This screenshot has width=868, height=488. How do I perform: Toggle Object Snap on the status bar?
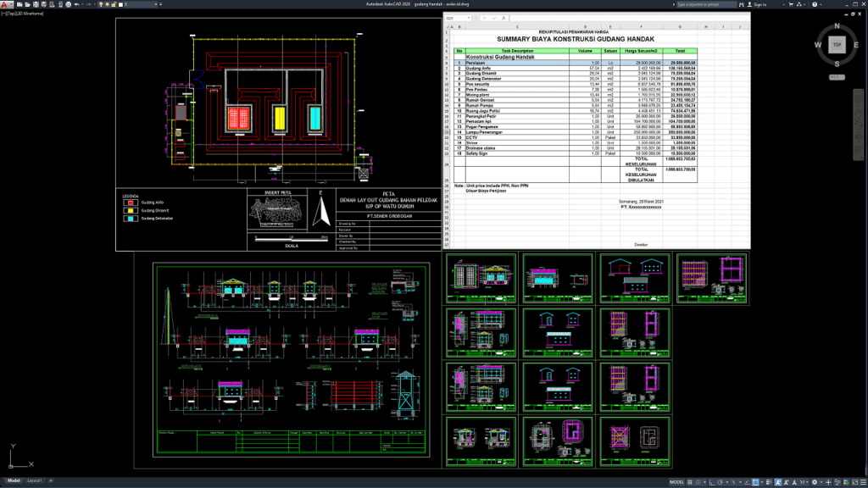pyautogui.click(x=732, y=481)
